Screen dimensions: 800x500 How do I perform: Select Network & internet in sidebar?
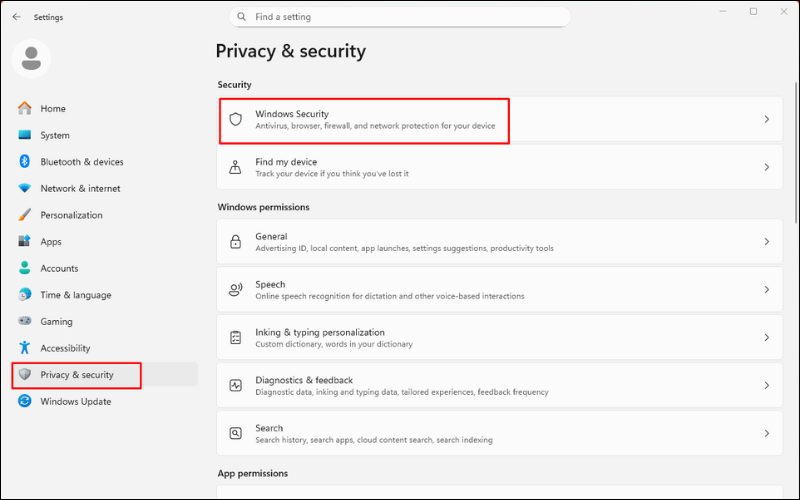pyautogui.click(x=80, y=188)
